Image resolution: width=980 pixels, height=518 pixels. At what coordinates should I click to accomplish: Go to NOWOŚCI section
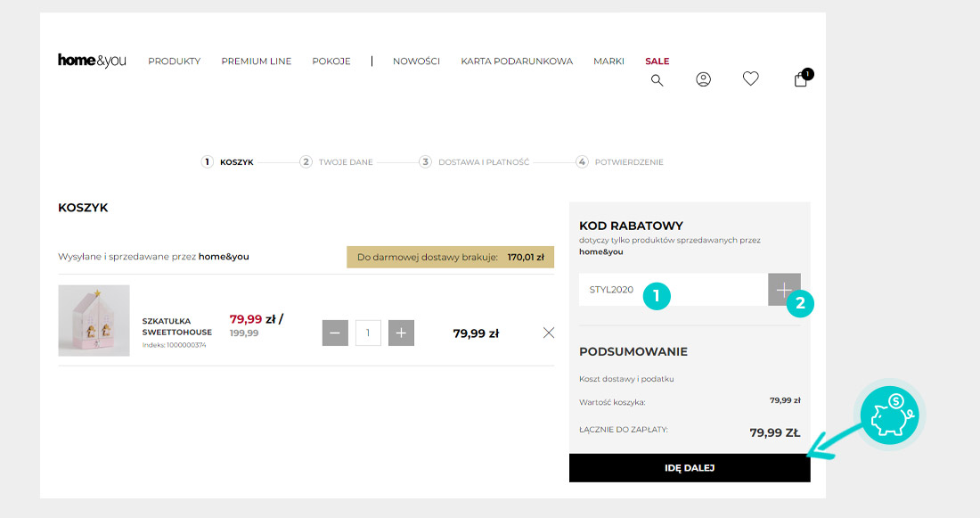pyautogui.click(x=416, y=62)
